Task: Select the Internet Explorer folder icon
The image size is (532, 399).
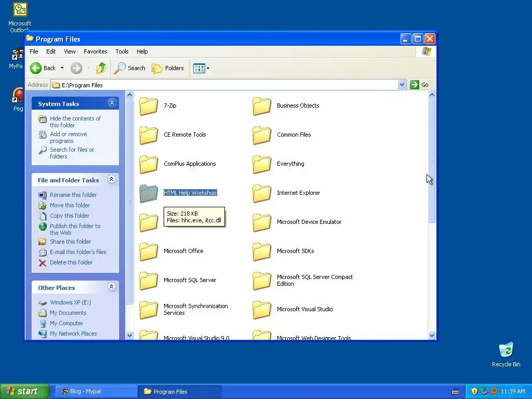Action: click(262, 193)
